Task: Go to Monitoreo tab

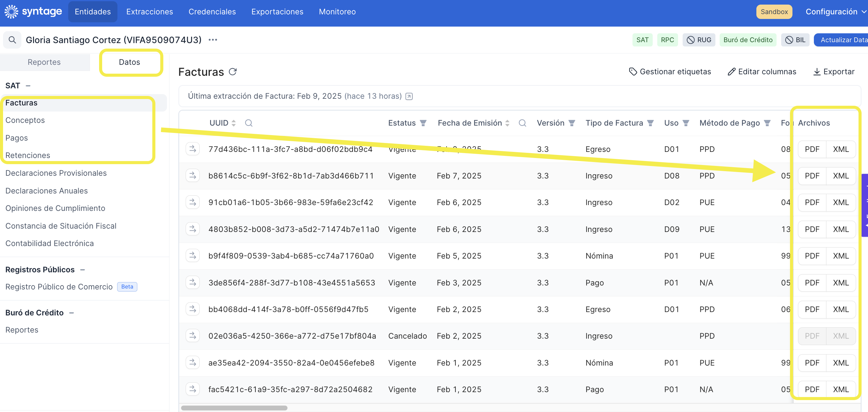Action: [x=337, y=11]
